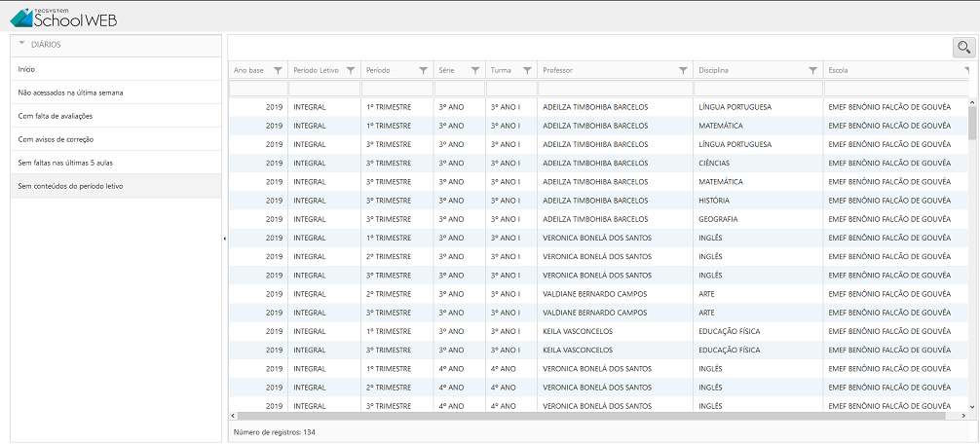
Task: Click the Disciplina column filter funnel
Action: 812,70
